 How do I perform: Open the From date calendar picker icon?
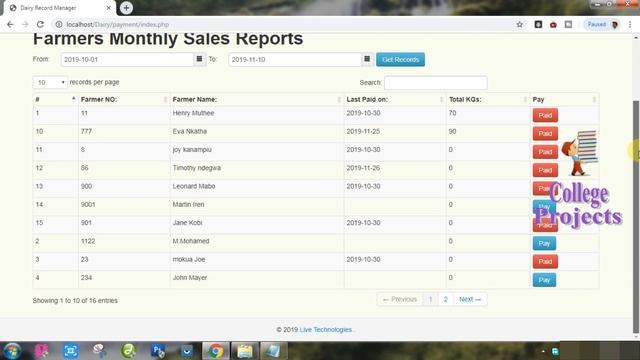[x=199, y=59]
